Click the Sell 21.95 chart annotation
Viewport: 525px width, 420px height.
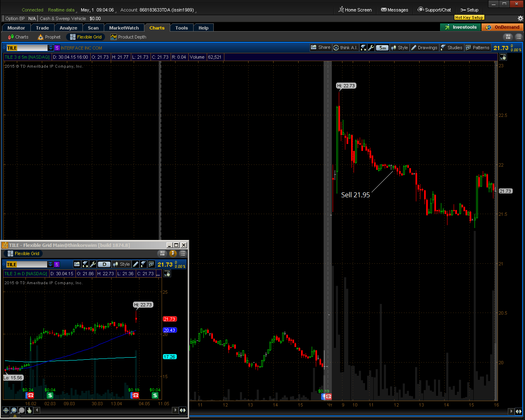356,195
